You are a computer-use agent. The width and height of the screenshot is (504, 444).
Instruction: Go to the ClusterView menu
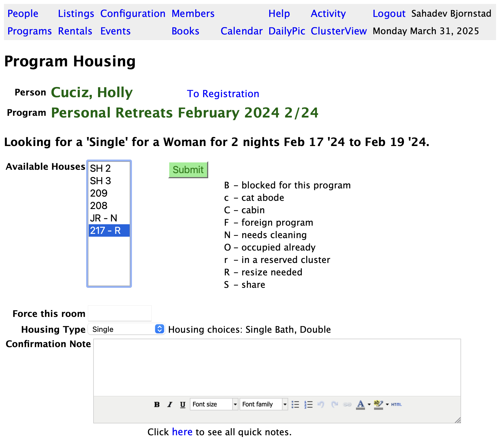click(x=338, y=31)
